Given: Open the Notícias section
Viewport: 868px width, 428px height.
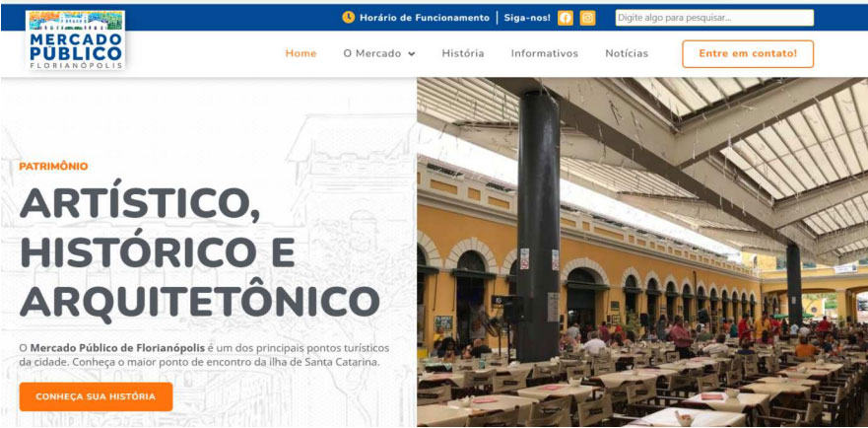Looking at the screenshot, I should point(627,54).
